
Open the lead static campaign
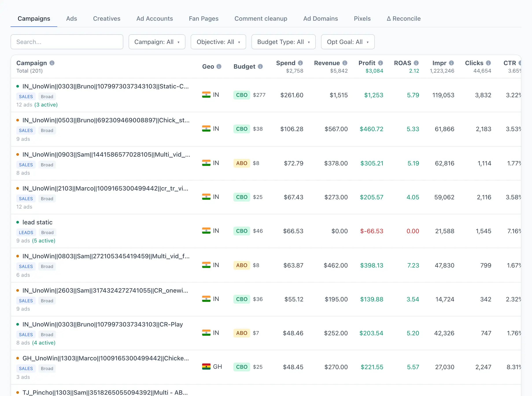(37, 222)
